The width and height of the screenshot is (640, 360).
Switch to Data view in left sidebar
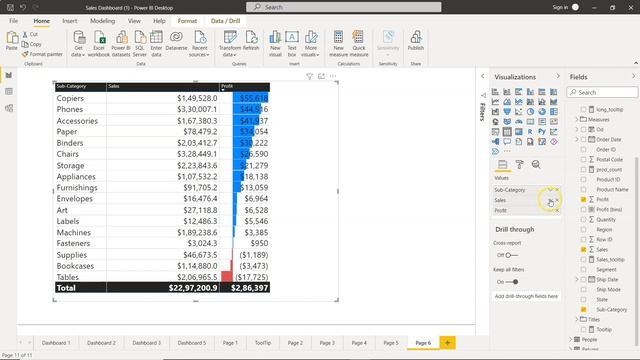pyautogui.click(x=9, y=91)
